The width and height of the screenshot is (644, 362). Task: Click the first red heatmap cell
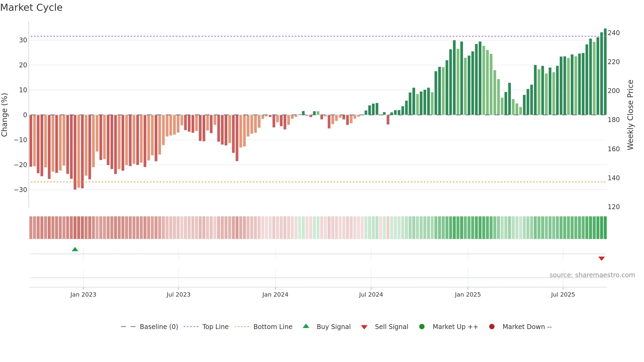31,228
